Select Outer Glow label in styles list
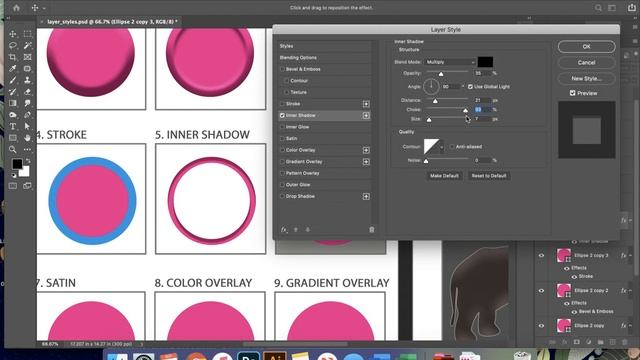This screenshot has width=640, height=360. coord(298,185)
